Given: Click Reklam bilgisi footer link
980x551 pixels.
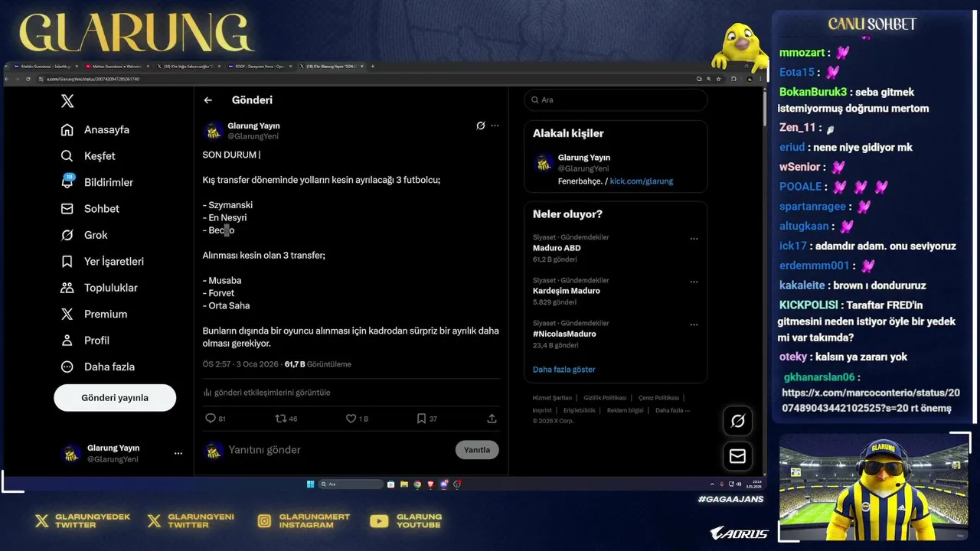Looking at the screenshot, I should tap(626, 410).
